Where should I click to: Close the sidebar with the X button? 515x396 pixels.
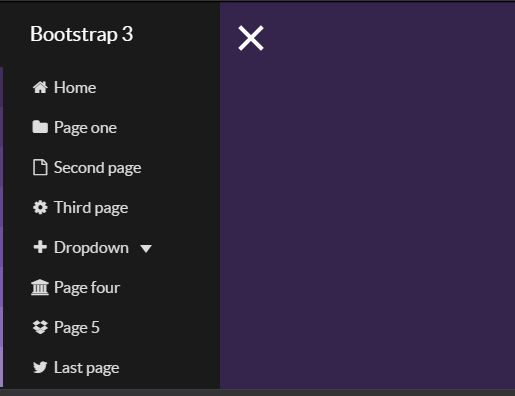click(x=251, y=38)
